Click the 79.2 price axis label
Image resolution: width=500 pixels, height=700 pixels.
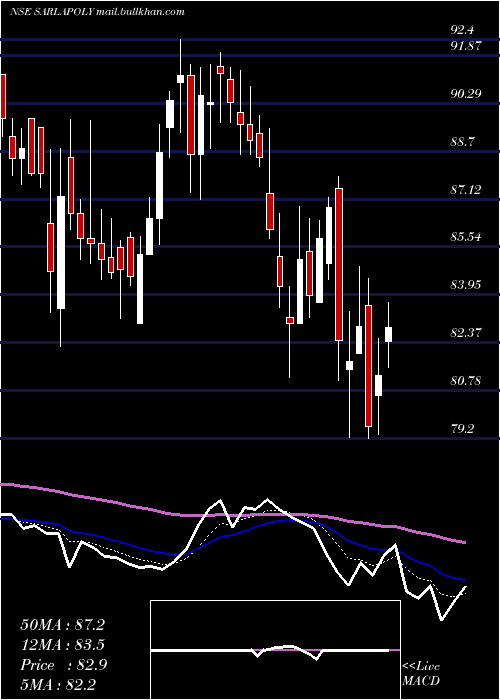coord(462,429)
